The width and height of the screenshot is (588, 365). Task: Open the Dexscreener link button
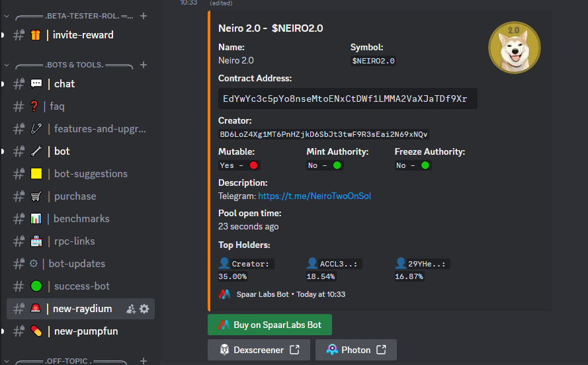pos(259,350)
